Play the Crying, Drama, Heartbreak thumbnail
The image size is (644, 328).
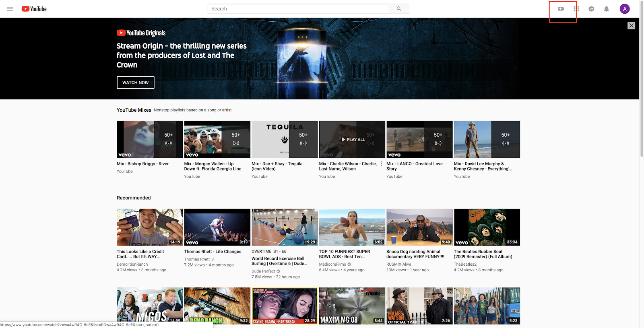click(x=285, y=306)
